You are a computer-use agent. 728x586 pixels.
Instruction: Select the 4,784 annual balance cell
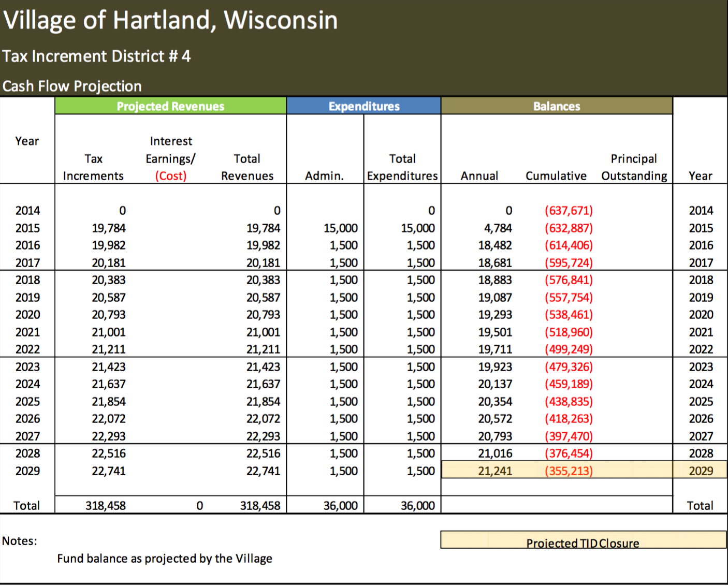(498, 228)
